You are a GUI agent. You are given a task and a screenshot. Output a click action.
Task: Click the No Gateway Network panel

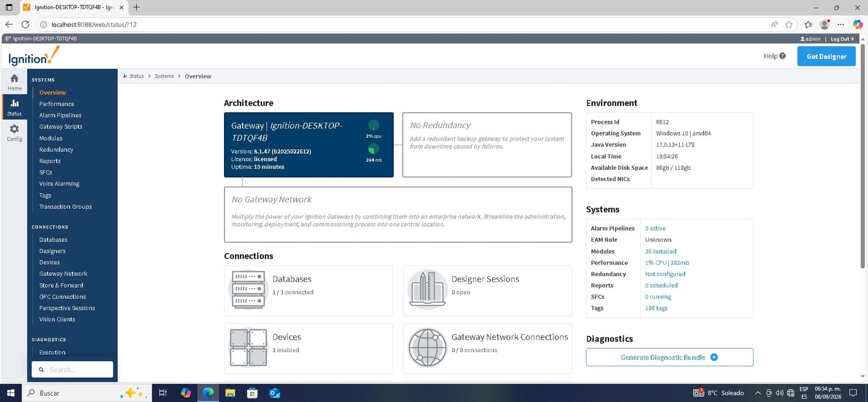point(398,214)
